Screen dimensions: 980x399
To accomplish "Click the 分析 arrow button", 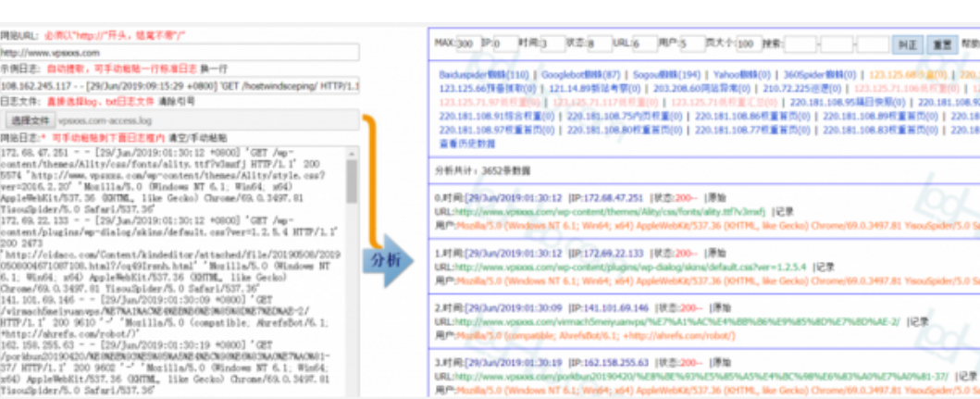I will (x=388, y=259).
